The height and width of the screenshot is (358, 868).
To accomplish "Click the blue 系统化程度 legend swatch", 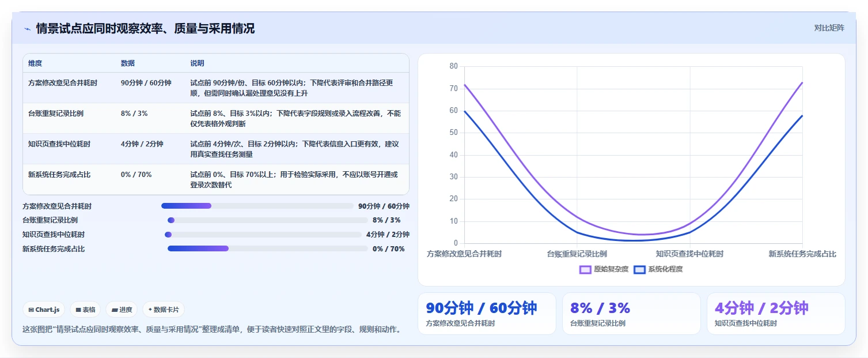I will (640, 269).
